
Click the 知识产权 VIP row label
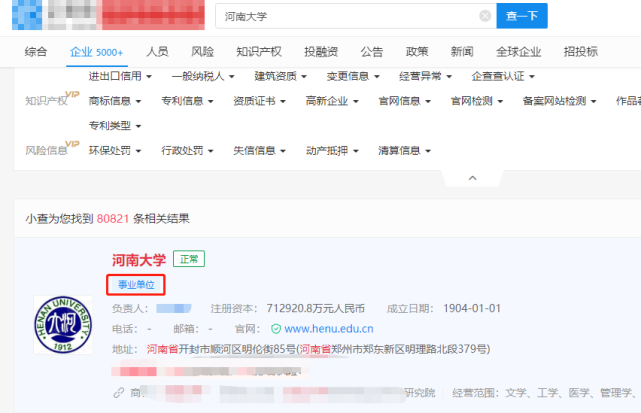(52, 99)
